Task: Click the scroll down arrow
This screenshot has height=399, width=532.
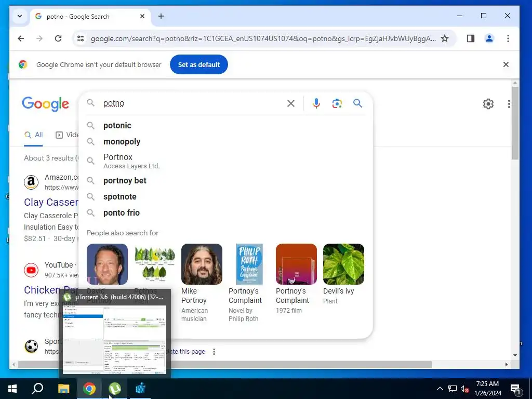Action: click(515, 355)
